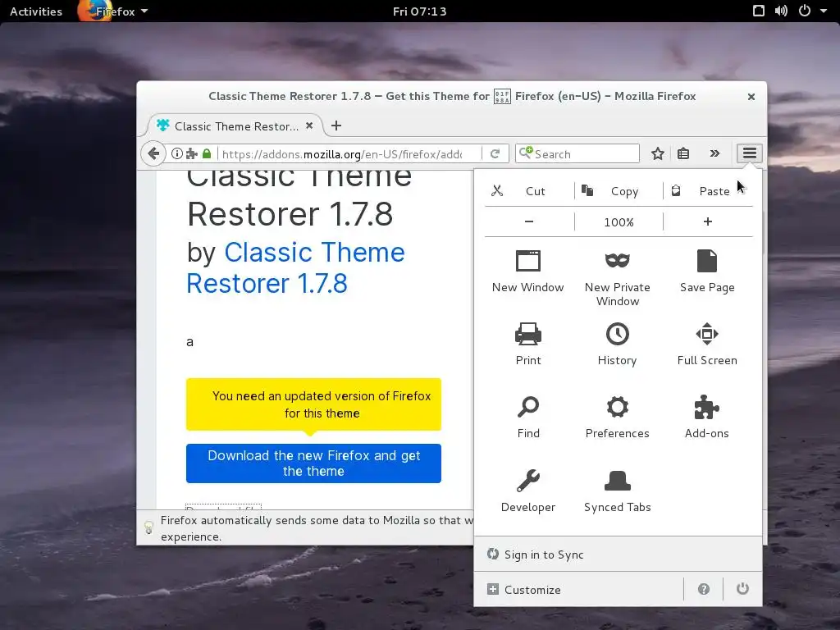Open a New Window
This screenshot has width=840, height=630.
pyautogui.click(x=528, y=271)
